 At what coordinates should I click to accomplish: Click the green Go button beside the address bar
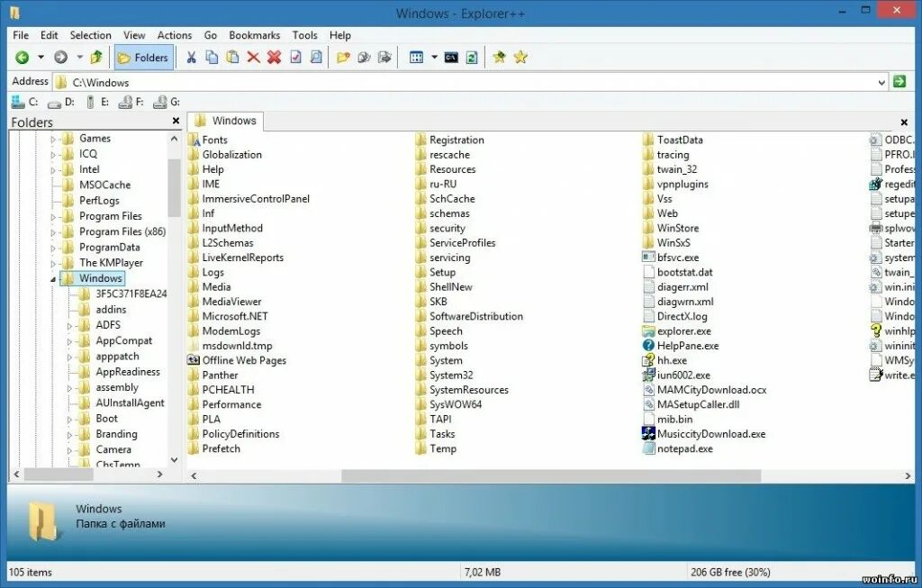pyautogui.click(x=899, y=82)
